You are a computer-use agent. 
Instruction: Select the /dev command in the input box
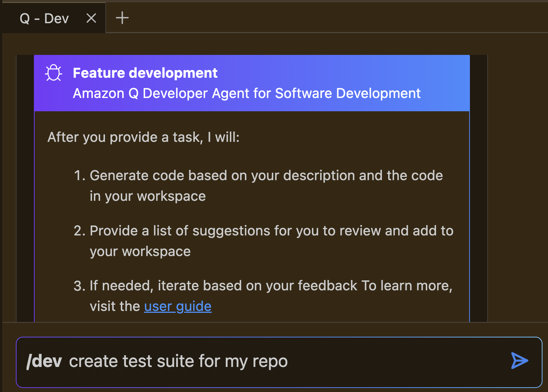point(44,361)
